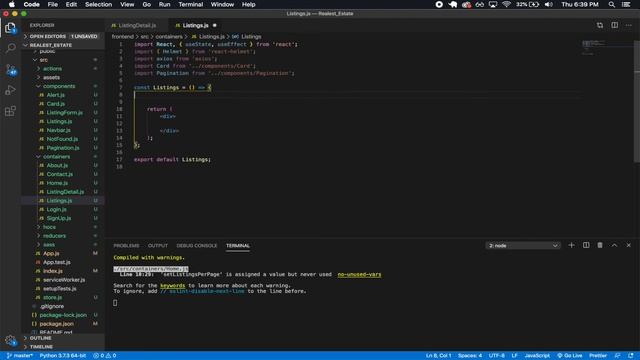Collapse the src folder

[43, 60]
